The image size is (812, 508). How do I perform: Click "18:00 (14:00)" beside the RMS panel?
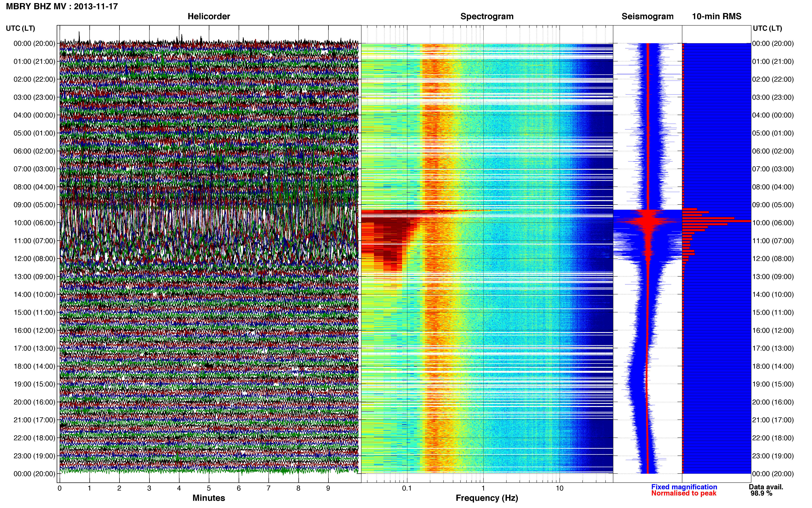click(773, 366)
